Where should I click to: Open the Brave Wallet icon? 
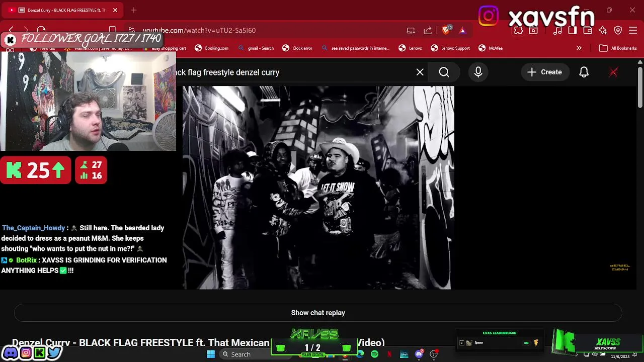pos(588,30)
